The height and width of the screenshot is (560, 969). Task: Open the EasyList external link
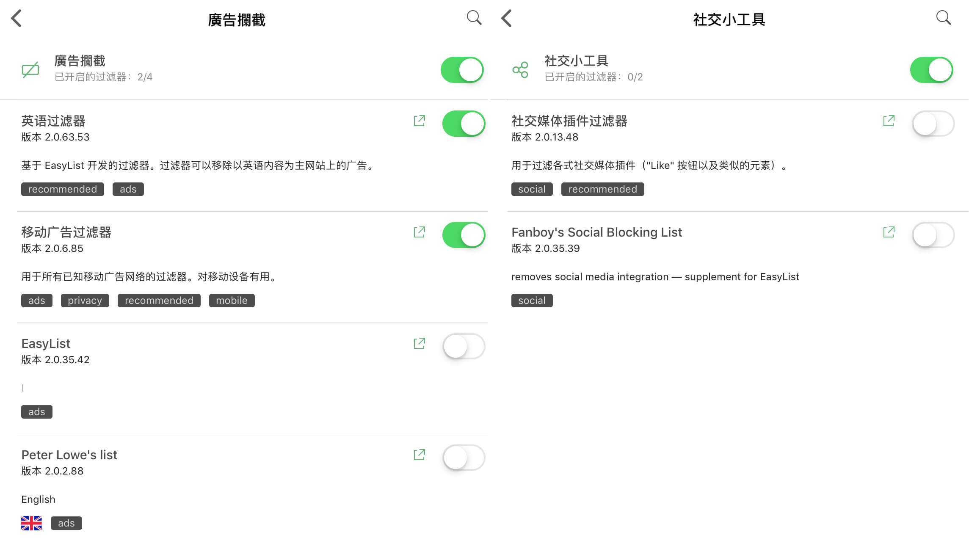click(x=419, y=344)
